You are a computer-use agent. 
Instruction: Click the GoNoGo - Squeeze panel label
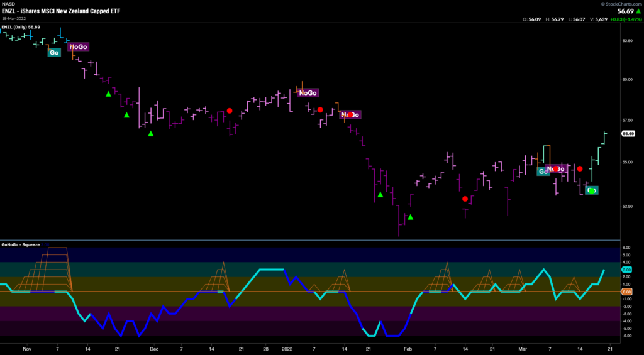point(21,244)
